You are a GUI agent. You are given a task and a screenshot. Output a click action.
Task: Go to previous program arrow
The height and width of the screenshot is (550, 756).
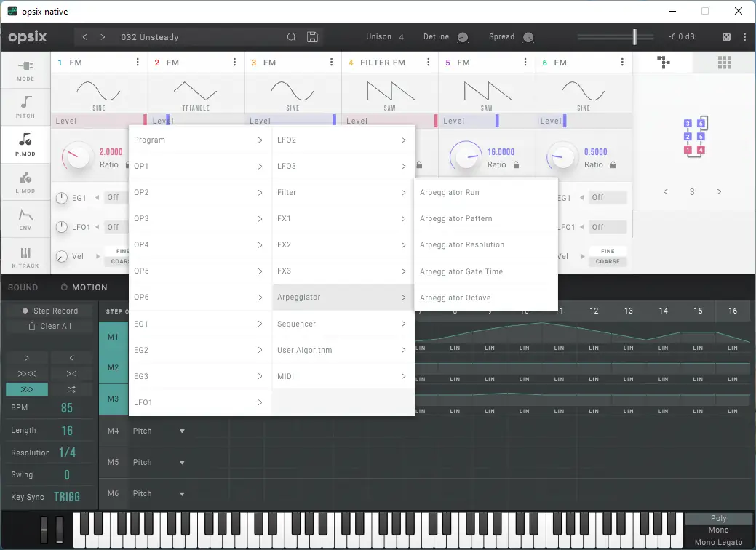click(85, 36)
